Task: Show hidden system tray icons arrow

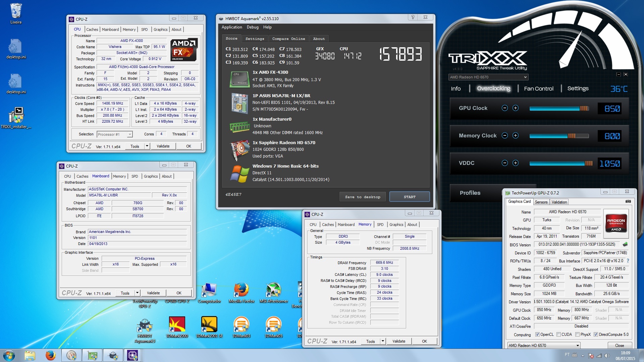Action: coord(583,356)
